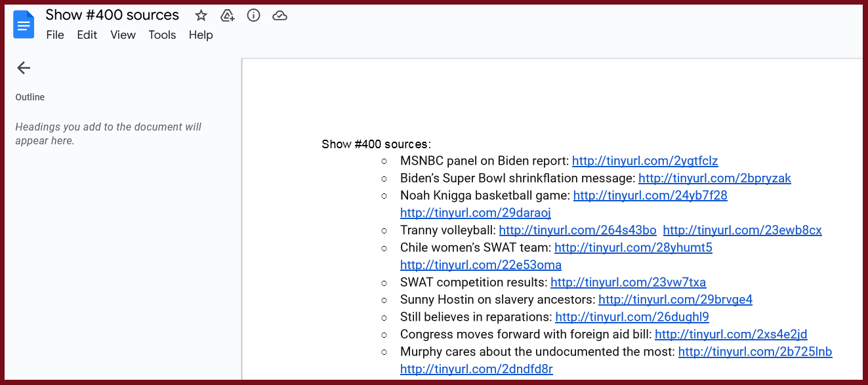Click 'Headings you add to the document' hint
868x385 pixels.
click(x=108, y=133)
